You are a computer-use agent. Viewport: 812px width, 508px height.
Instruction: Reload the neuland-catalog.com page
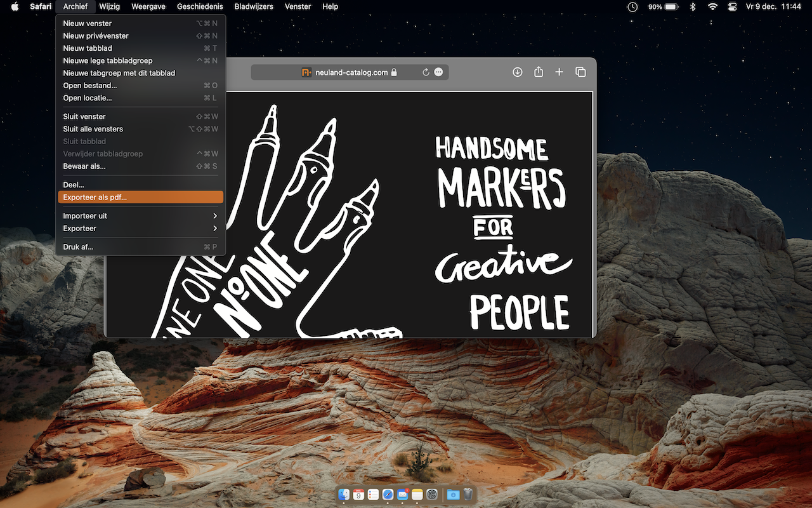click(x=426, y=72)
